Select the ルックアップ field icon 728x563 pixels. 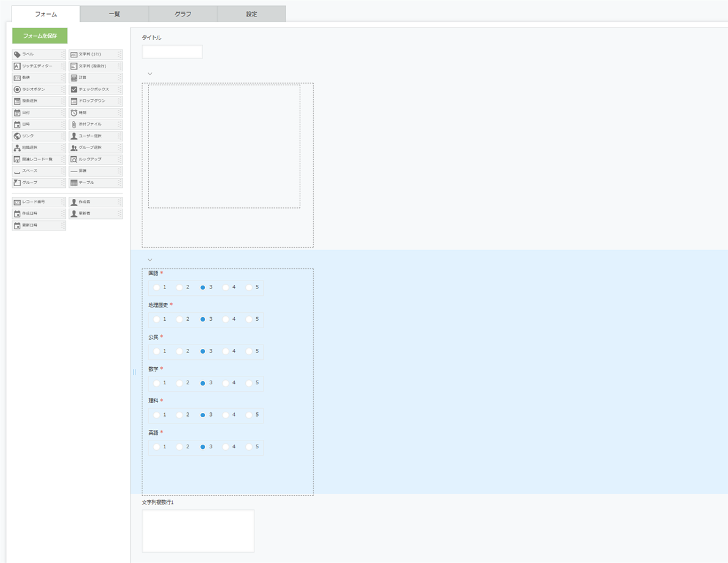tap(74, 159)
